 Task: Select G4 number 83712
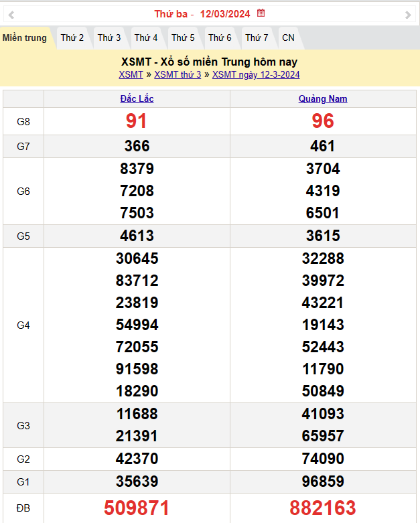click(x=137, y=281)
